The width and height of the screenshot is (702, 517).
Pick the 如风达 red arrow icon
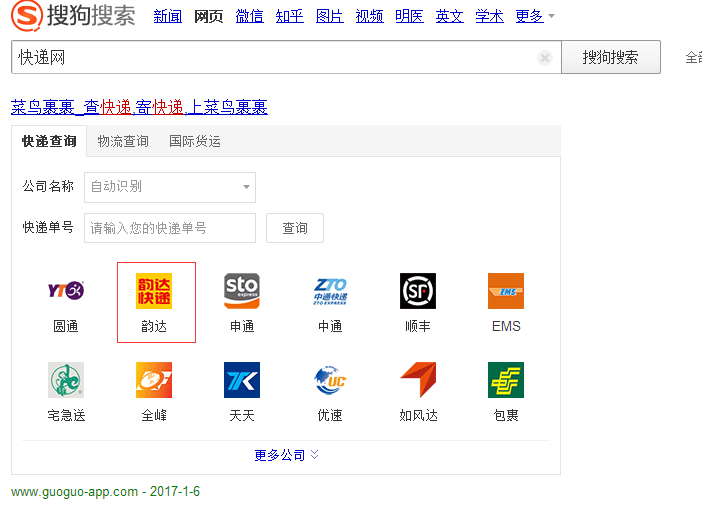pos(418,380)
